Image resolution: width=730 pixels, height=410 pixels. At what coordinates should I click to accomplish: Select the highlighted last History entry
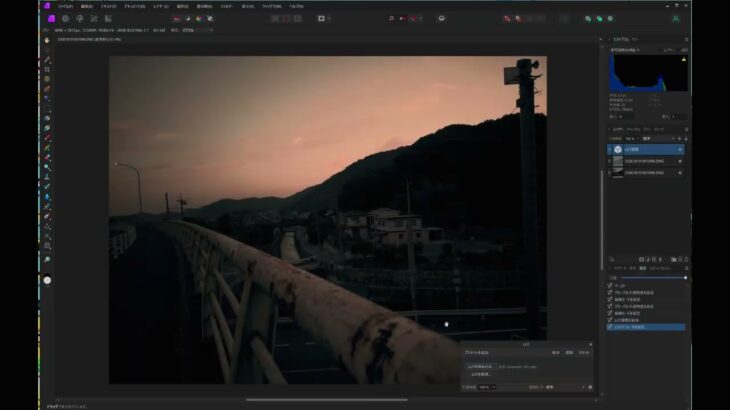(646, 327)
